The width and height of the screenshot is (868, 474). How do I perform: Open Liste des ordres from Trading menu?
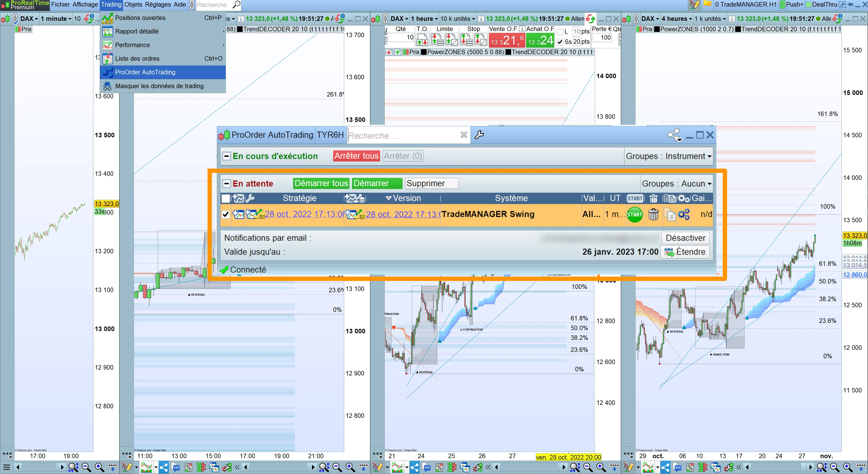pyautogui.click(x=137, y=59)
